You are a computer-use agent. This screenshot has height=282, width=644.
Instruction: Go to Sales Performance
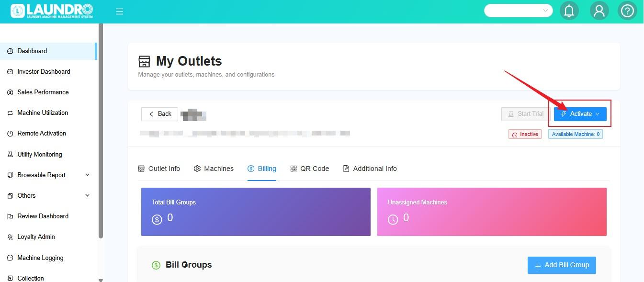tap(43, 92)
